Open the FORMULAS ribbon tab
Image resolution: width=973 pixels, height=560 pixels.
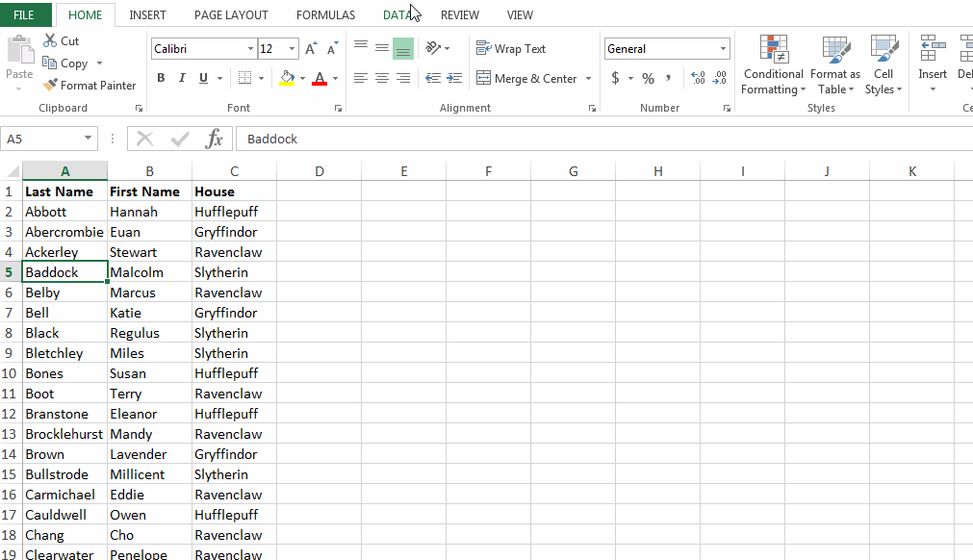[325, 15]
